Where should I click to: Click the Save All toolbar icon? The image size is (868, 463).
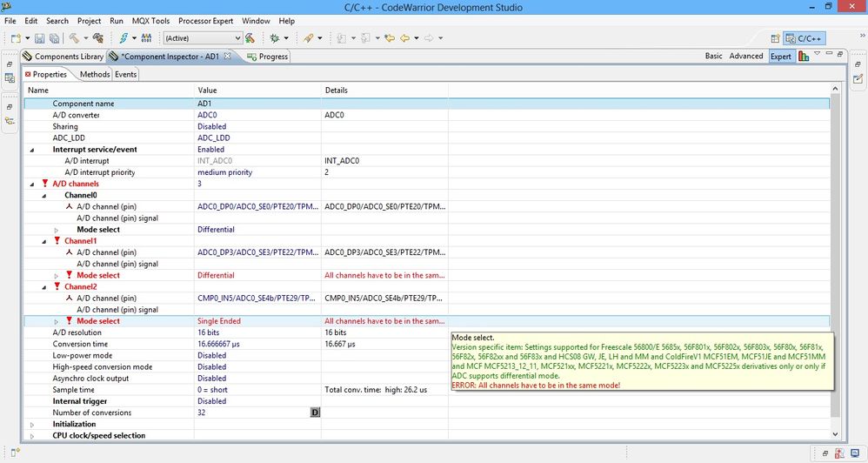54,38
